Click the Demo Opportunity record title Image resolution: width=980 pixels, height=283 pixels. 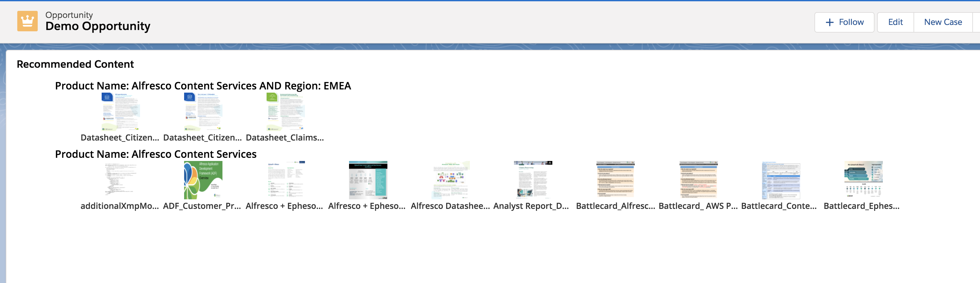(98, 26)
